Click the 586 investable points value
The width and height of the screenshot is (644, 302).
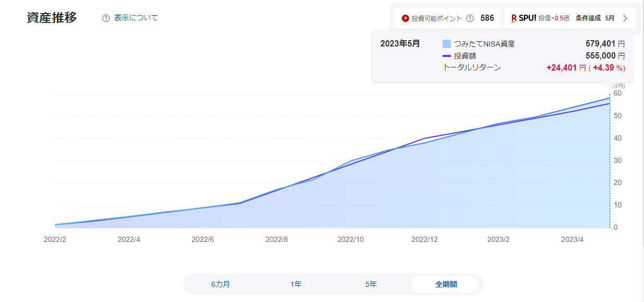tap(487, 18)
